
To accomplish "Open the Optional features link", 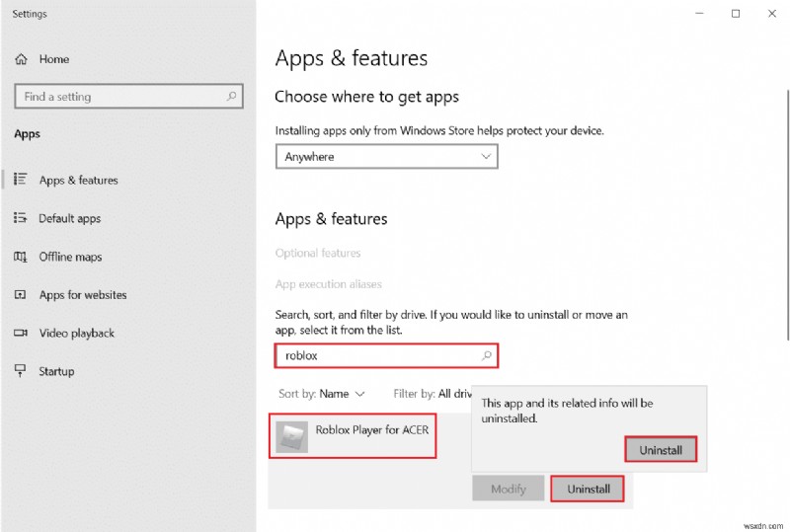I will [x=318, y=254].
